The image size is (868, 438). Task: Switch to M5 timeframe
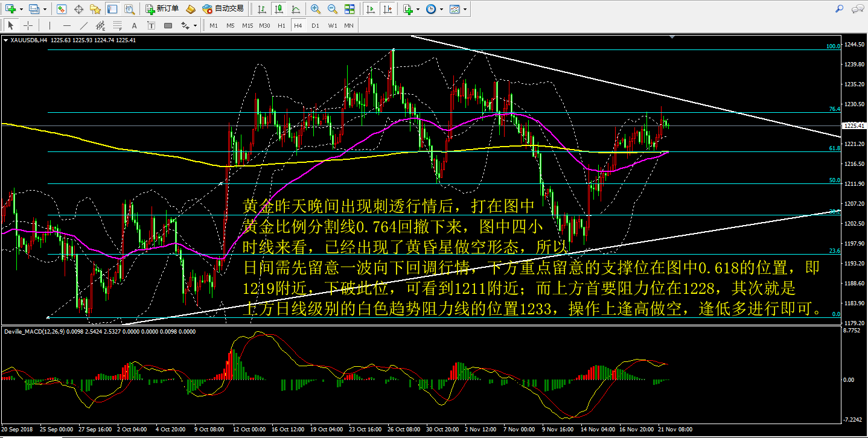231,25
